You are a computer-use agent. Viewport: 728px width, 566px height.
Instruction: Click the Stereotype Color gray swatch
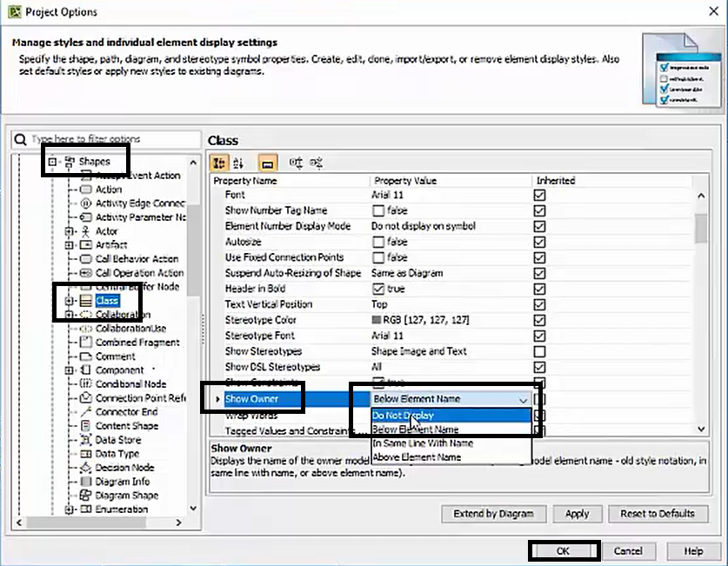[377, 320]
